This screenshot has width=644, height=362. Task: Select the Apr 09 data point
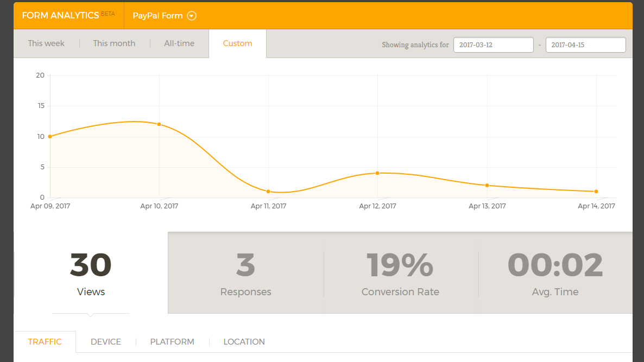point(50,137)
